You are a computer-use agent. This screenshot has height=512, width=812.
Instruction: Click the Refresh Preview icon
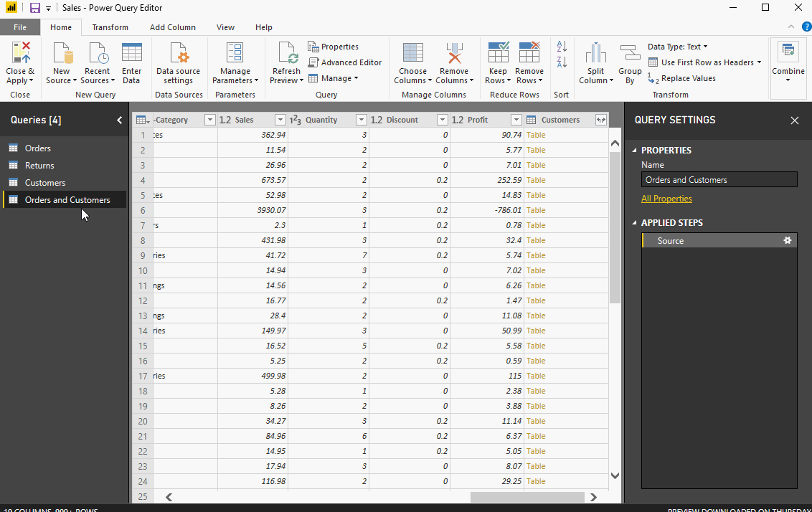click(286, 53)
